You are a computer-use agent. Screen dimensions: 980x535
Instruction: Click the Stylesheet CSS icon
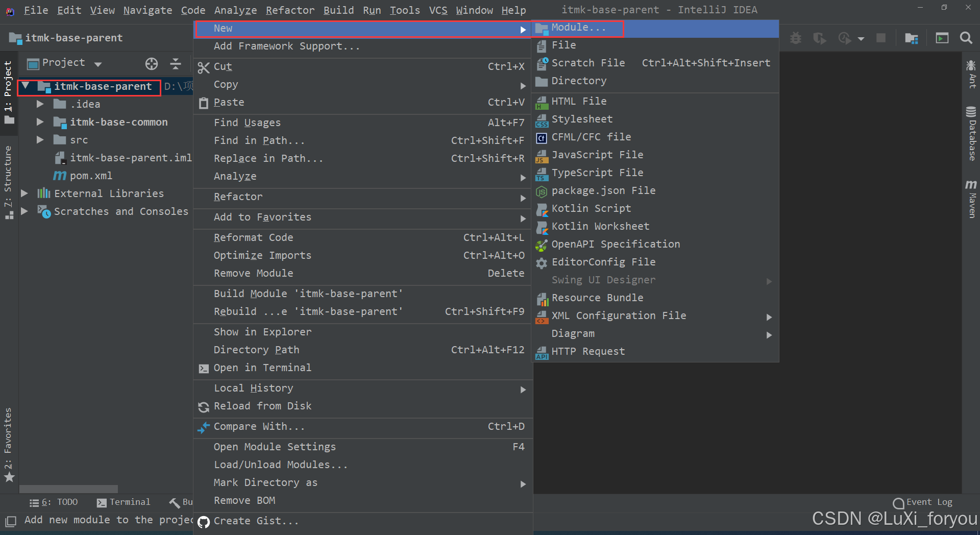click(x=542, y=120)
